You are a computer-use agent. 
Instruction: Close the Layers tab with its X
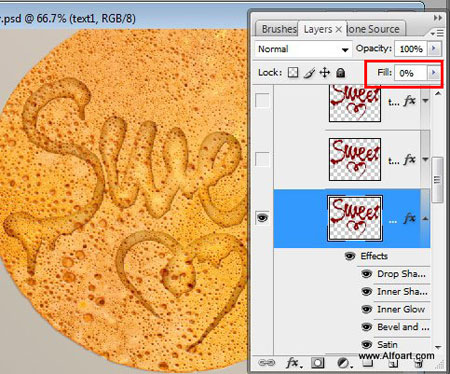coord(339,29)
